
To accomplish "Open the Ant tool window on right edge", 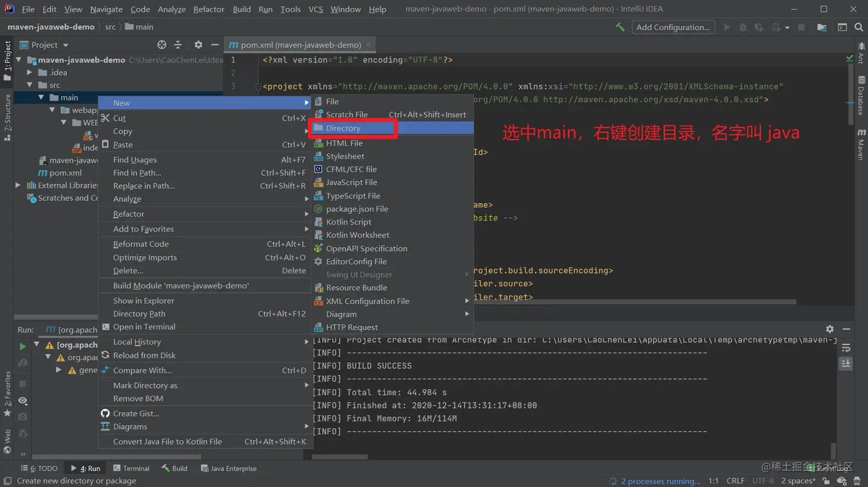I will [x=861, y=53].
